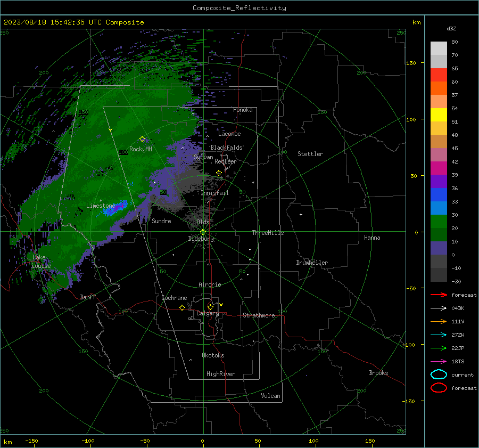Click the cyan current ellipse icon
The height and width of the screenshot is (448, 479).
click(x=439, y=374)
